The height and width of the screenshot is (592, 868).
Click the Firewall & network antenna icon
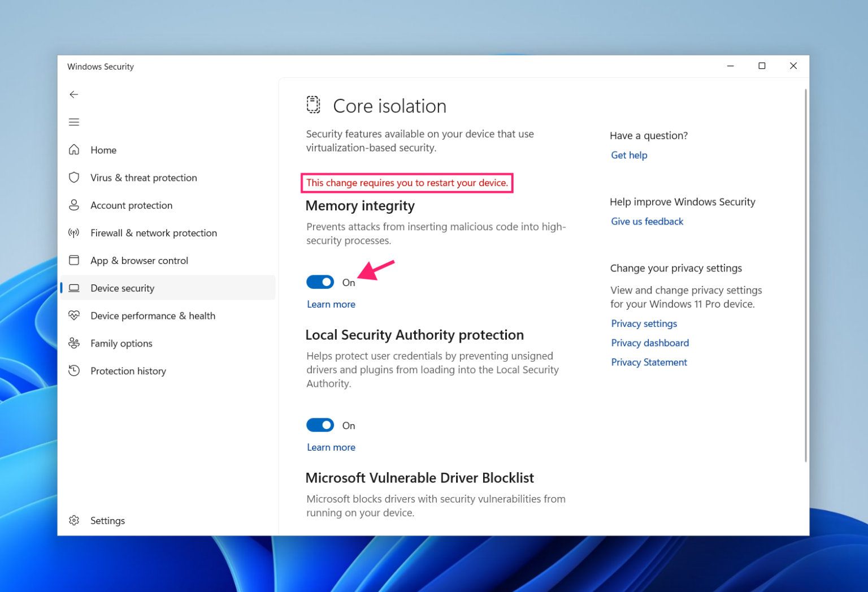point(74,233)
